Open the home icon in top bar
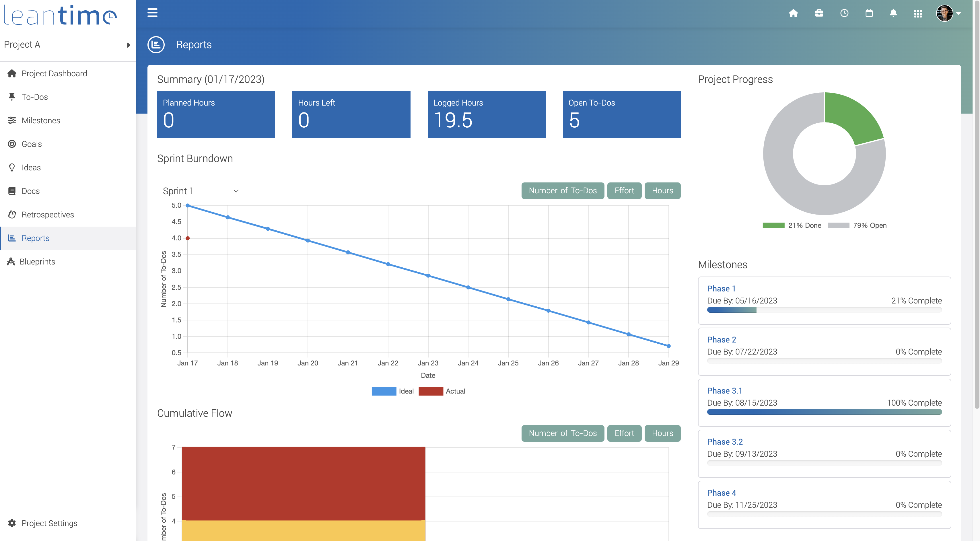Image resolution: width=980 pixels, height=541 pixels. (793, 13)
